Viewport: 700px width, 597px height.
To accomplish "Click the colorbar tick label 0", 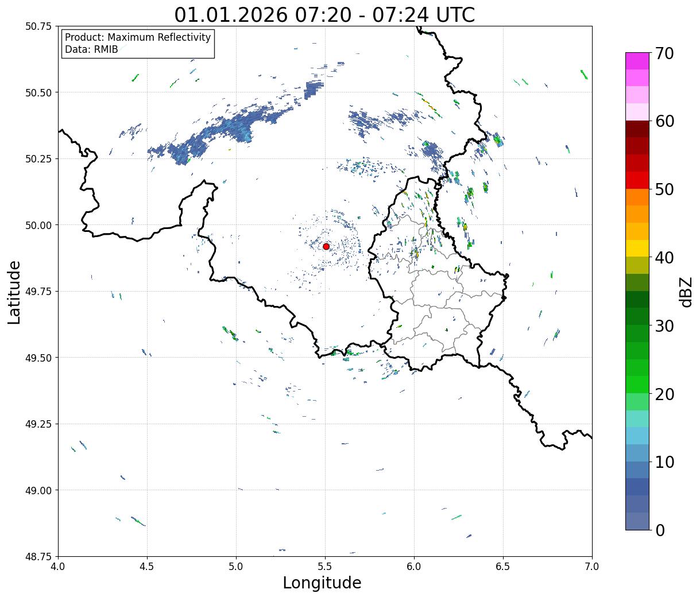I will click(x=660, y=530).
